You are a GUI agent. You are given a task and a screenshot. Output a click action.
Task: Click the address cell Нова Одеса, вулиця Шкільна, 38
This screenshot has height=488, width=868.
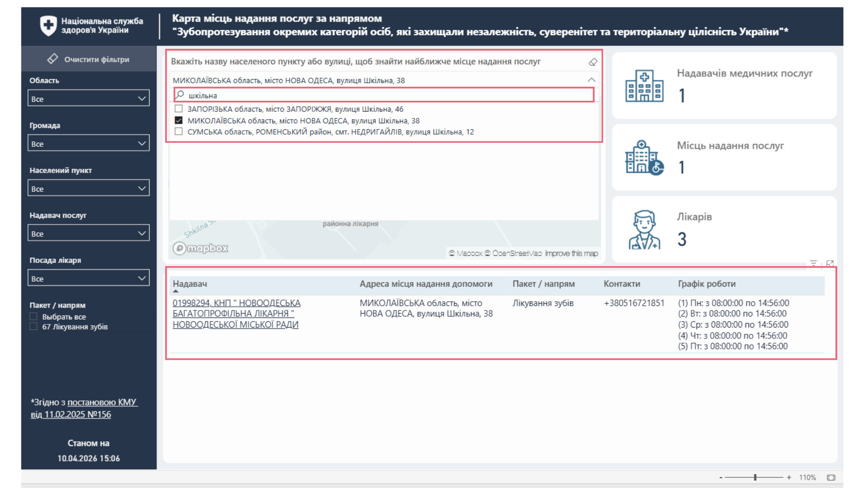[x=426, y=308]
